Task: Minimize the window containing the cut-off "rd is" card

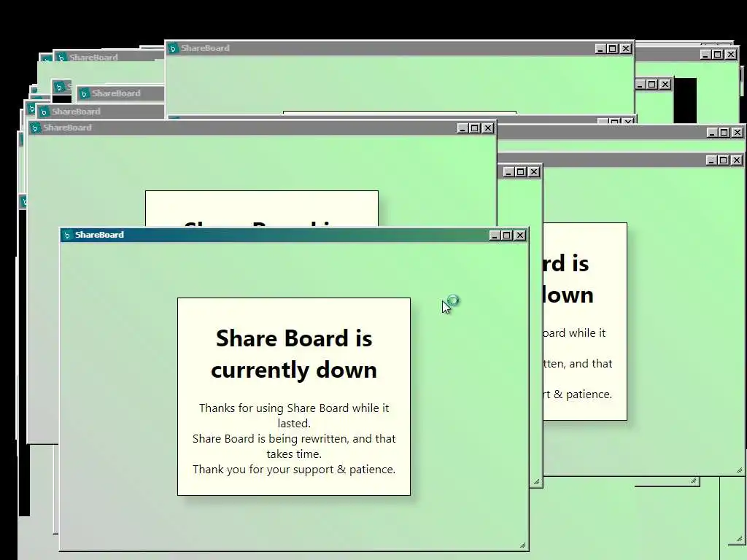Action: (711, 160)
